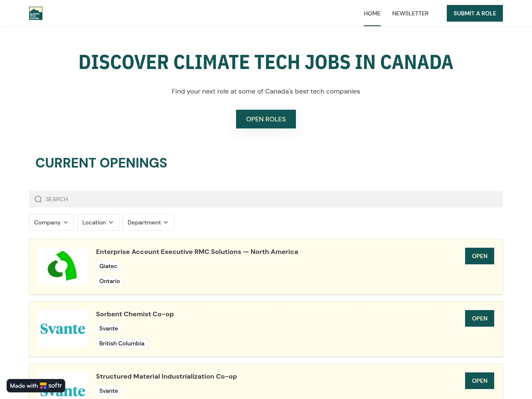
Task: Open the Structured Material Industrialization Co-op role
Action: point(480,381)
